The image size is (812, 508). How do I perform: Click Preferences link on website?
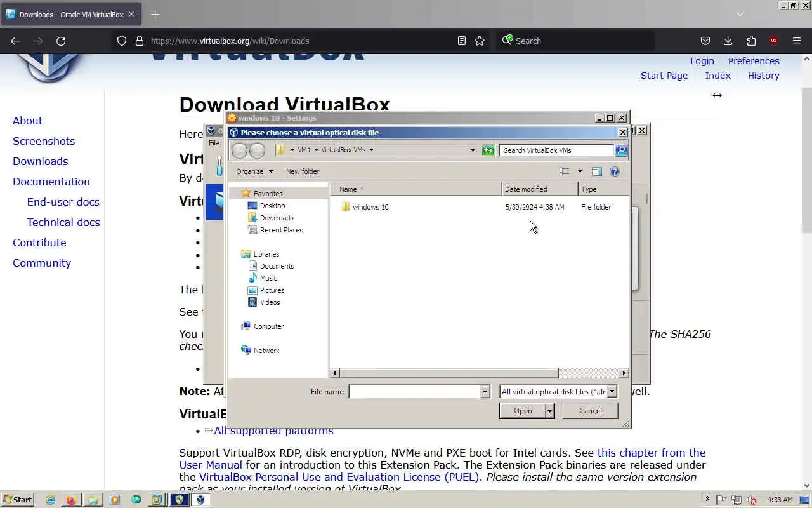(754, 61)
